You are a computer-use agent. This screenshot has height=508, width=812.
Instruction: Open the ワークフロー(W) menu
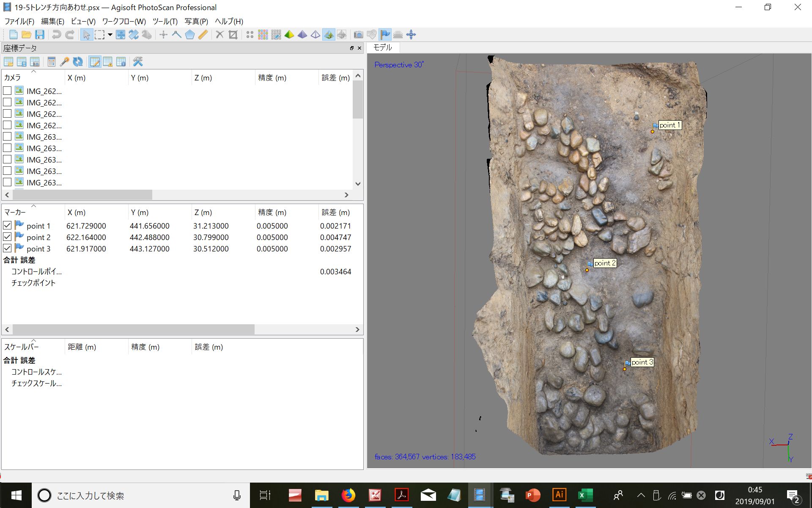click(x=123, y=22)
